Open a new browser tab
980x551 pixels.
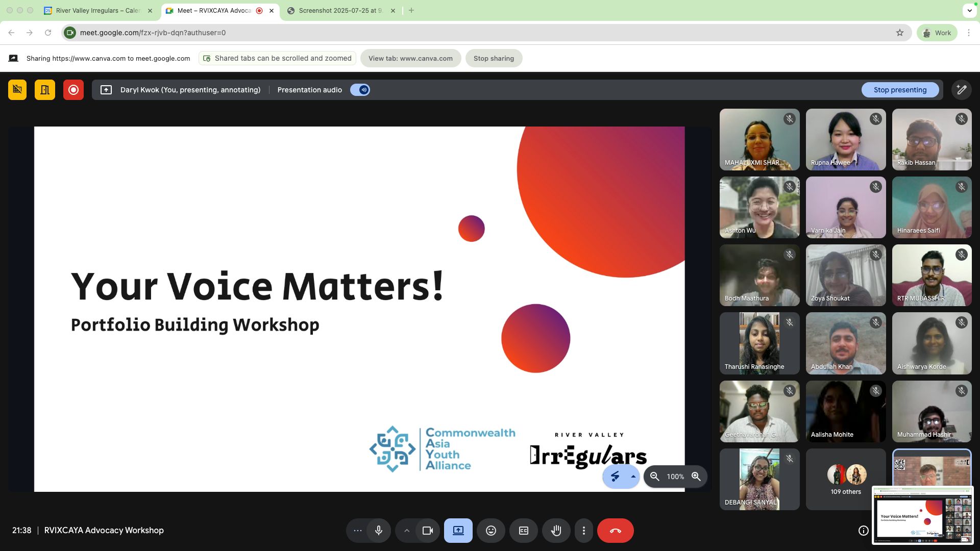point(411,10)
